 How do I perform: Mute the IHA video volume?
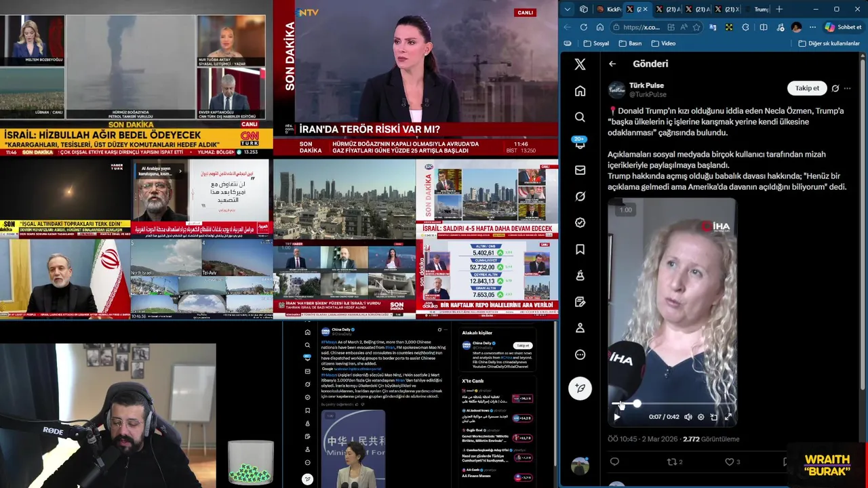point(688,417)
